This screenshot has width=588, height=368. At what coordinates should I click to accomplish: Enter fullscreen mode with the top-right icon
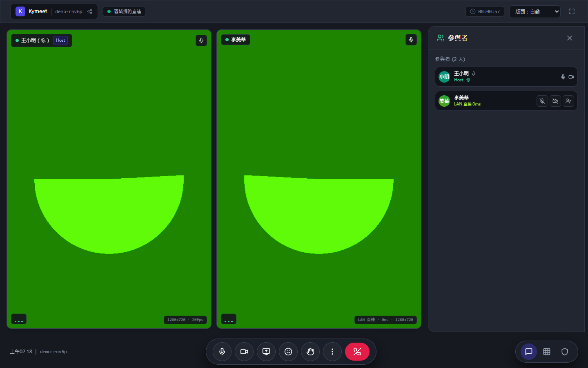point(572,11)
